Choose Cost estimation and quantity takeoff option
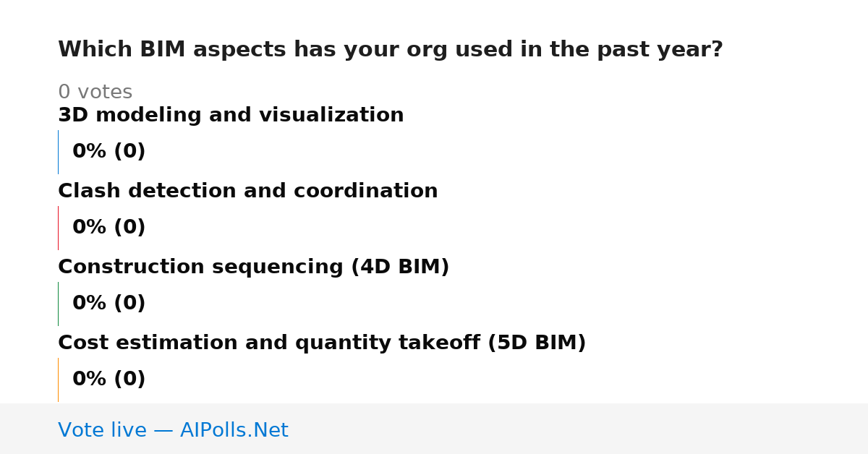 [322, 343]
